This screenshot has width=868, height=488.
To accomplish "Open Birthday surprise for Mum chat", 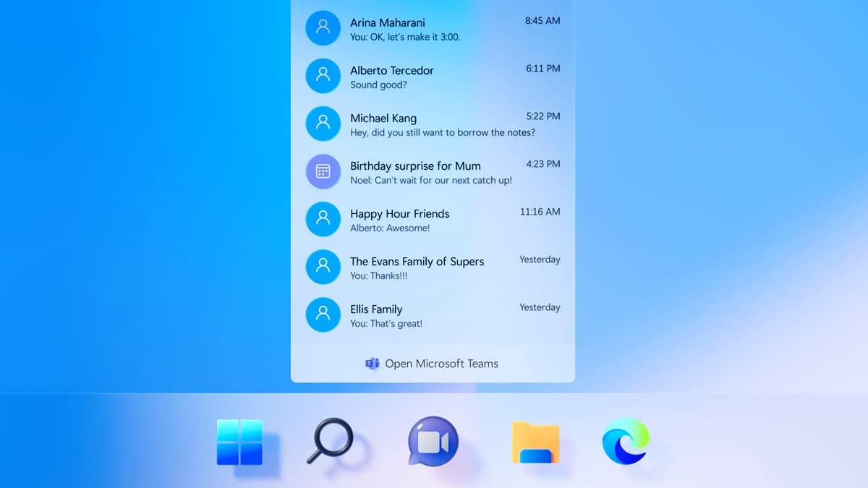I will (x=434, y=172).
